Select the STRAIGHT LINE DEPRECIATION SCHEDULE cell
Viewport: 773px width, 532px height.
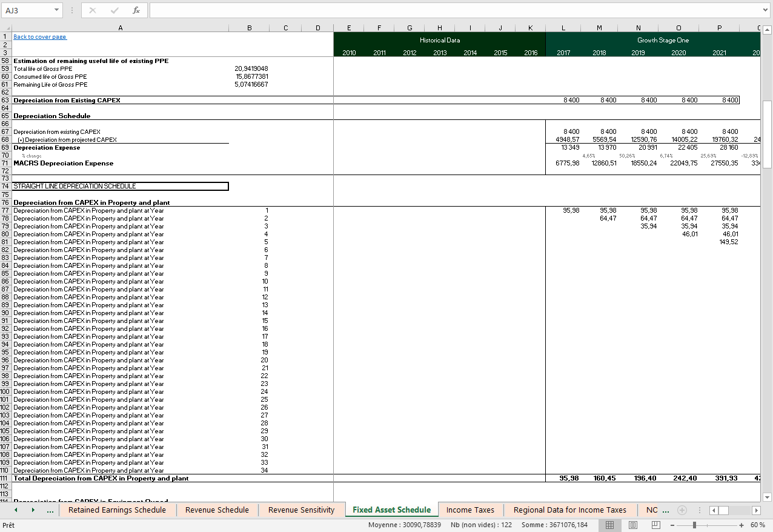pos(120,186)
